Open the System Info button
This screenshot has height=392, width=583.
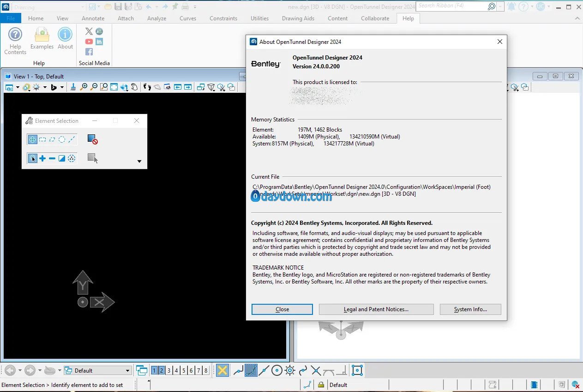(x=470, y=309)
